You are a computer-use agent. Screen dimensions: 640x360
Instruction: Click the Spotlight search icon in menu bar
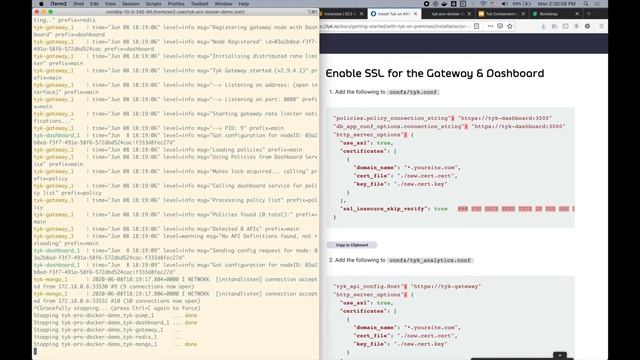(x=586, y=4)
